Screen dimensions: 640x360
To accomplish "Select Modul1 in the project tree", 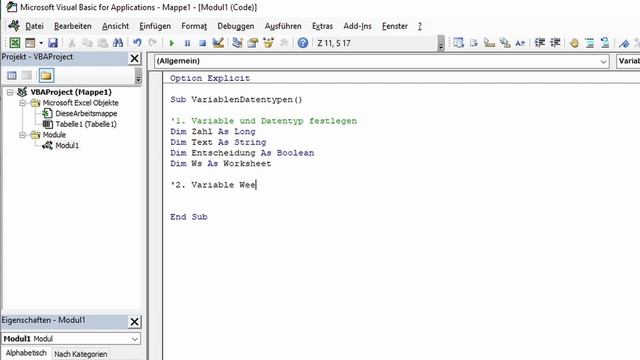I will coord(67,145).
